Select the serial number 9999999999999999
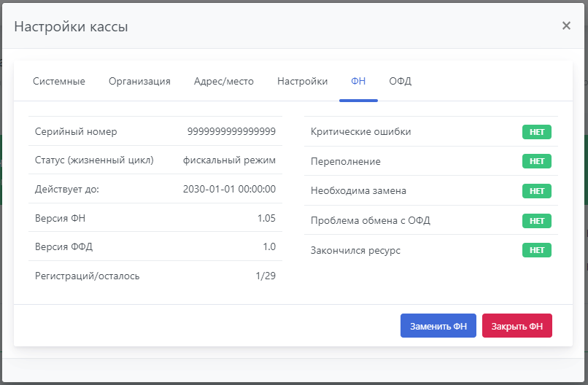Image resolution: width=588 pixels, height=385 pixels. point(231,131)
